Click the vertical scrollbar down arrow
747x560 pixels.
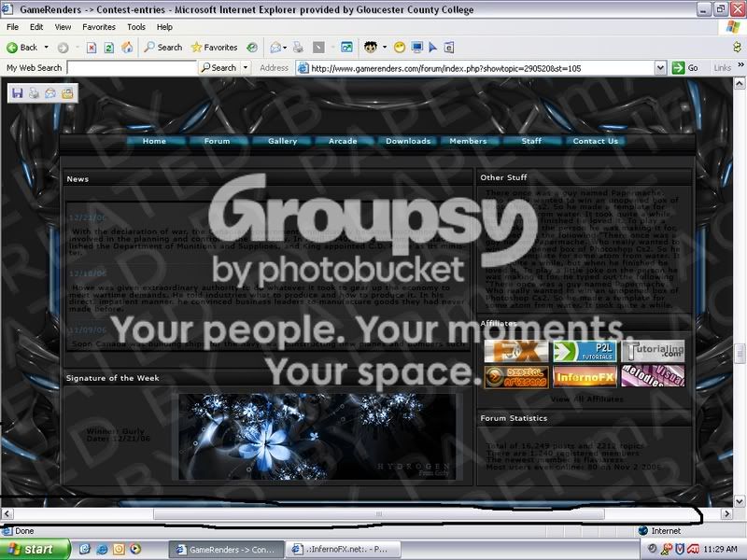(739, 501)
